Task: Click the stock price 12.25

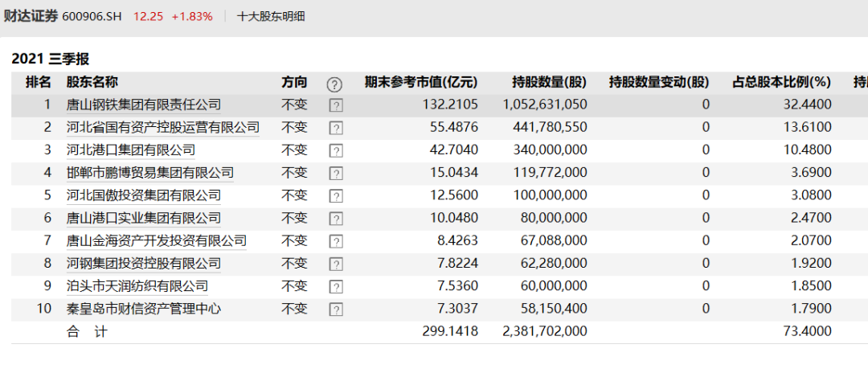Action: click(148, 17)
